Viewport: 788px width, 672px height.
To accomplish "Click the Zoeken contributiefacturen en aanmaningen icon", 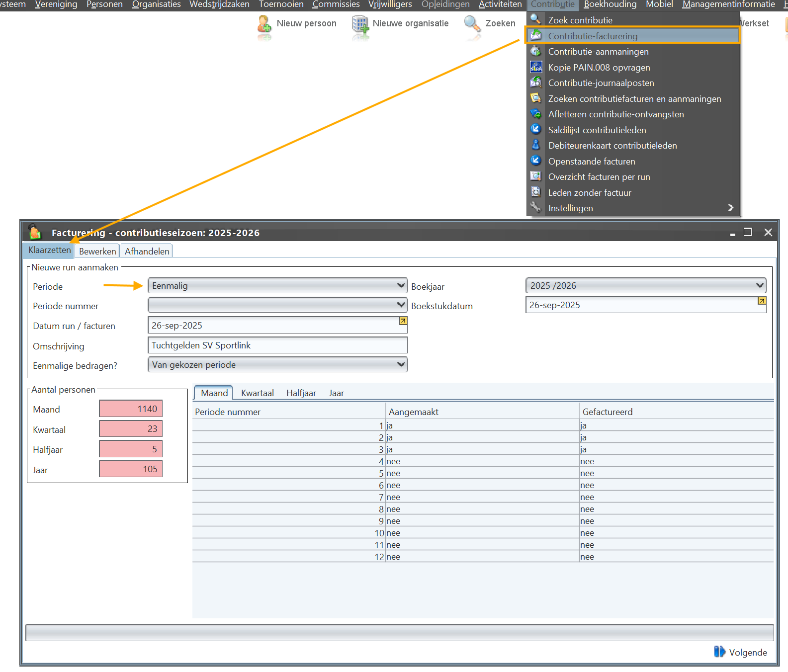I will click(x=535, y=98).
